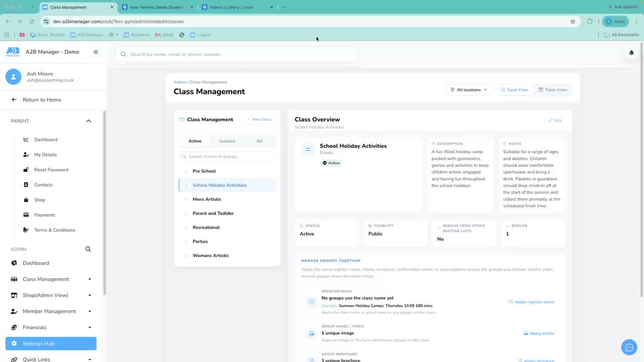The image size is (644, 362).
Task: Expand the Pre School class
Action: [x=186, y=171]
